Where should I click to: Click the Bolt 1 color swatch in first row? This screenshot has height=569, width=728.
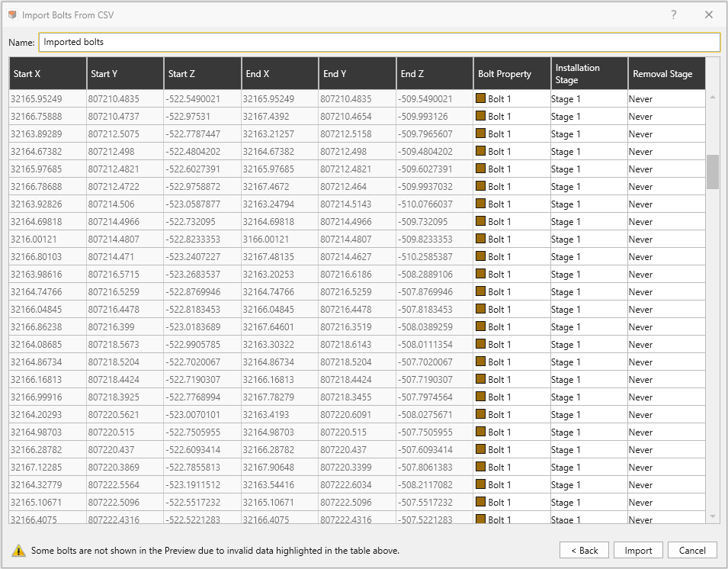(480, 98)
